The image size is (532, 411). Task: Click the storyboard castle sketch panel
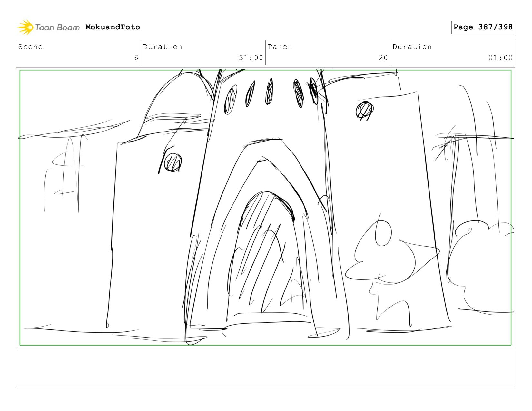(x=265, y=208)
